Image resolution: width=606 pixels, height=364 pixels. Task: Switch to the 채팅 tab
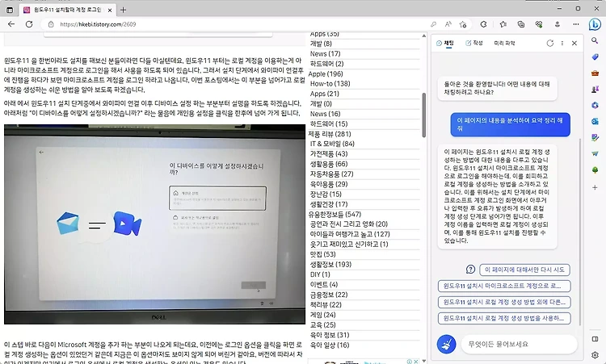445,44
